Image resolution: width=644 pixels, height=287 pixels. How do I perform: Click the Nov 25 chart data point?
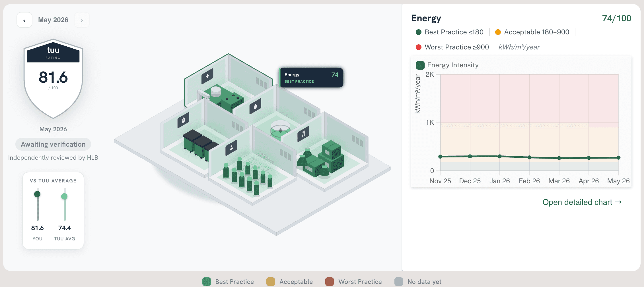440,157
